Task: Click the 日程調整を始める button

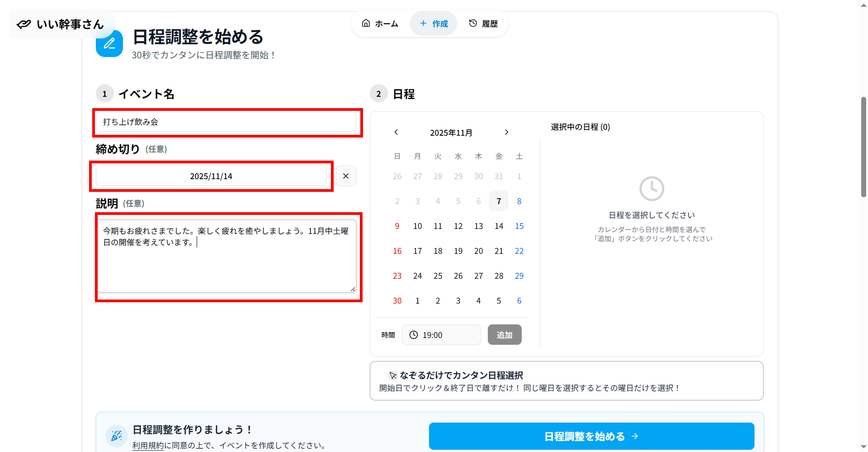Action: coord(591,436)
